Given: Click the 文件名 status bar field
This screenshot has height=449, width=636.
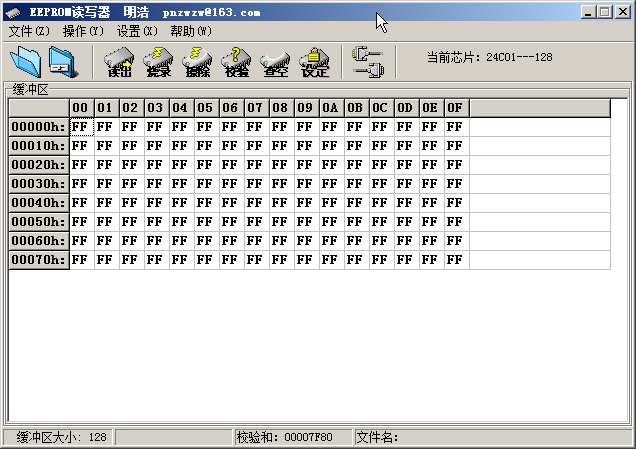Looking at the screenshot, I should (x=492, y=437).
